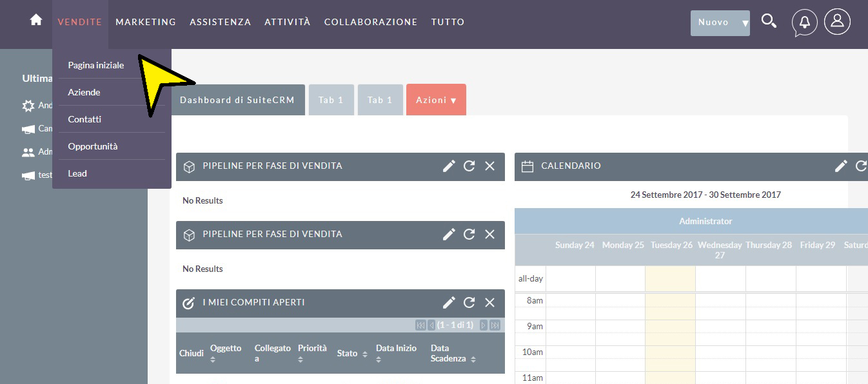Select Thursday 28 column header in calendar

(769, 245)
